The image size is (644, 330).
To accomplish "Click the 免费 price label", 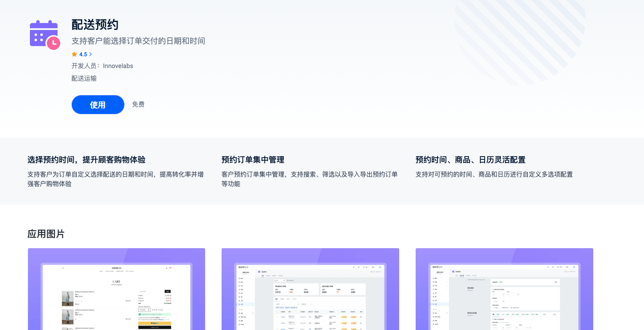I will [x=138, y=104].
